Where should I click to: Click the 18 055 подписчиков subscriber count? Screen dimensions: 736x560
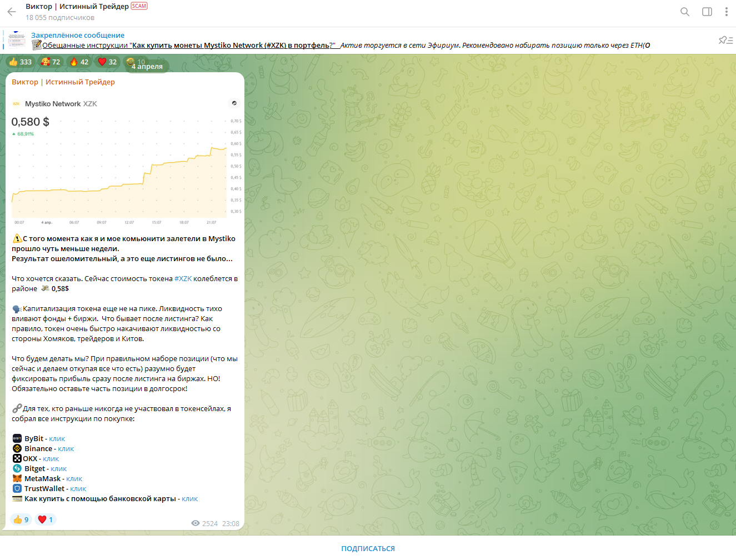coord(60,18)
